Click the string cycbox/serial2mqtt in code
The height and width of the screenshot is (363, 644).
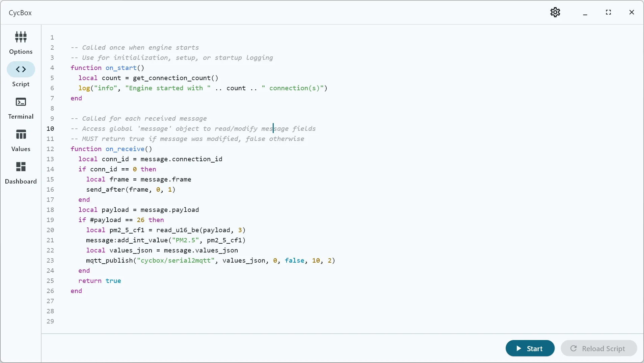176,261
